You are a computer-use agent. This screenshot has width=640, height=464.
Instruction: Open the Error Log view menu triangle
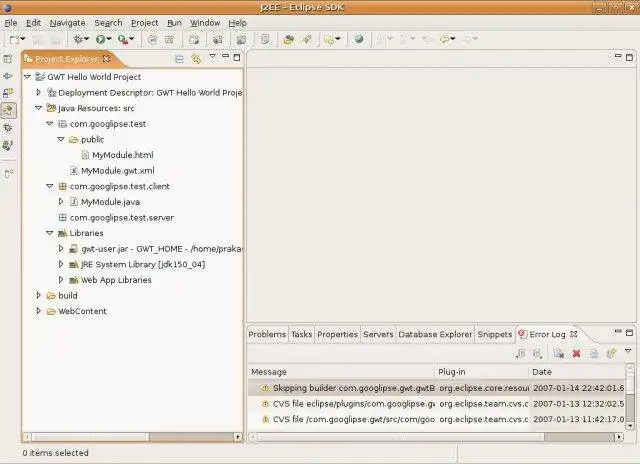[628, 351]
